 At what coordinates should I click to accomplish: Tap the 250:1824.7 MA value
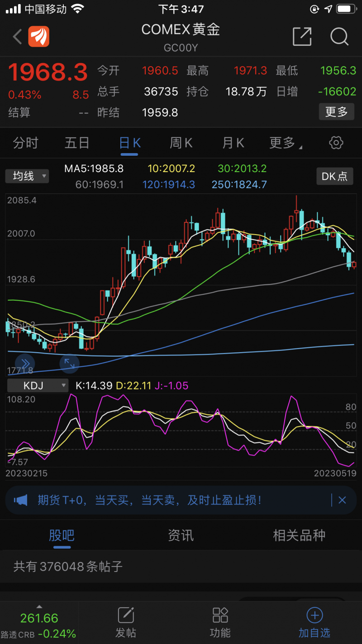pyautogui.click(x=239, y=185)
